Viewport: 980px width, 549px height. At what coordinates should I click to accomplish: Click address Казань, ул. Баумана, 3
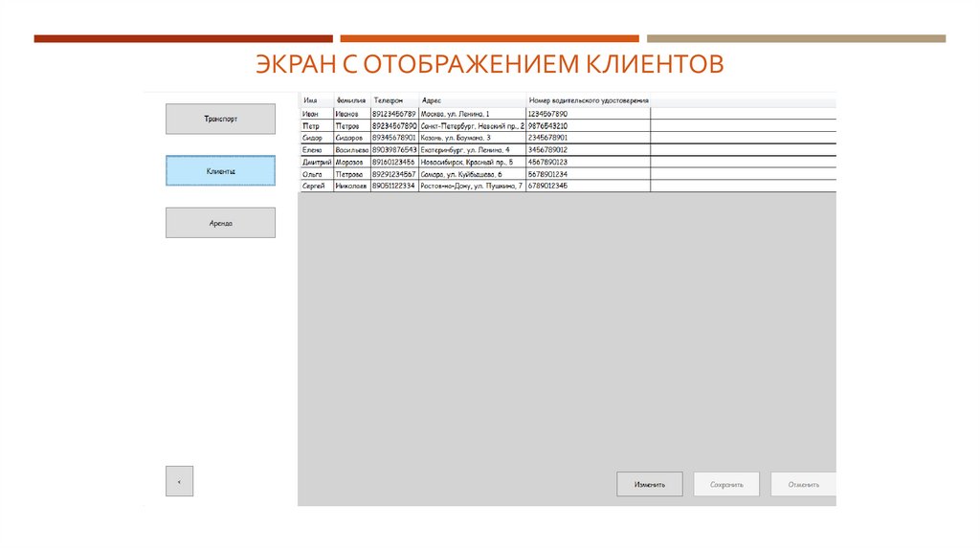click(x=472, y=138)
